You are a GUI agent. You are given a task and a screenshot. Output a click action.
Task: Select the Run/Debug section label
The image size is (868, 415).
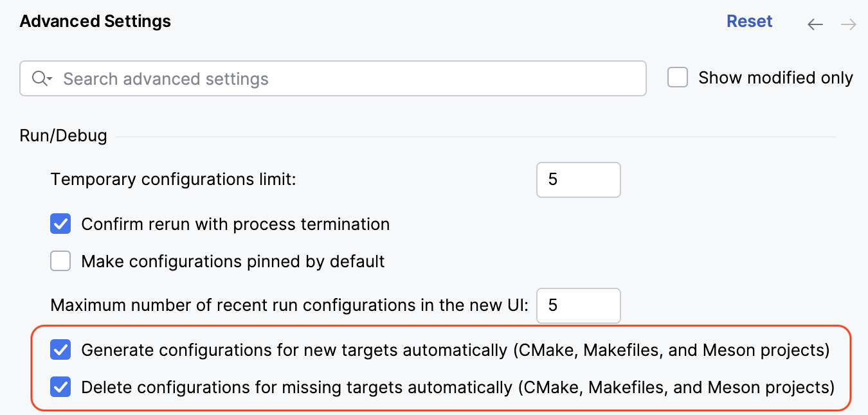[x=63, y=136]
